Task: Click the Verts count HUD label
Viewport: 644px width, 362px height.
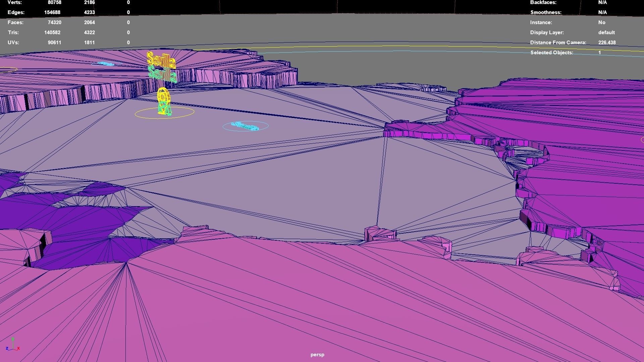Action: [15, 2]
